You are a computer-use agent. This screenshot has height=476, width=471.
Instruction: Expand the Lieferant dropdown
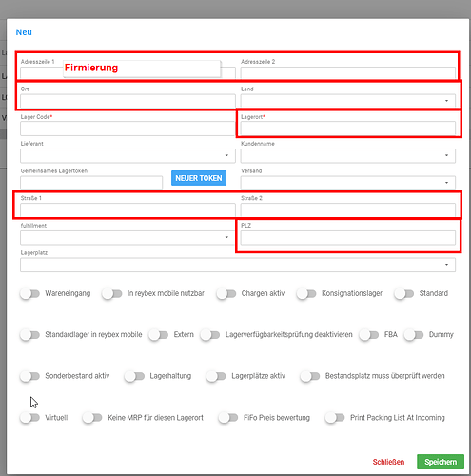[x=128, y=155]
